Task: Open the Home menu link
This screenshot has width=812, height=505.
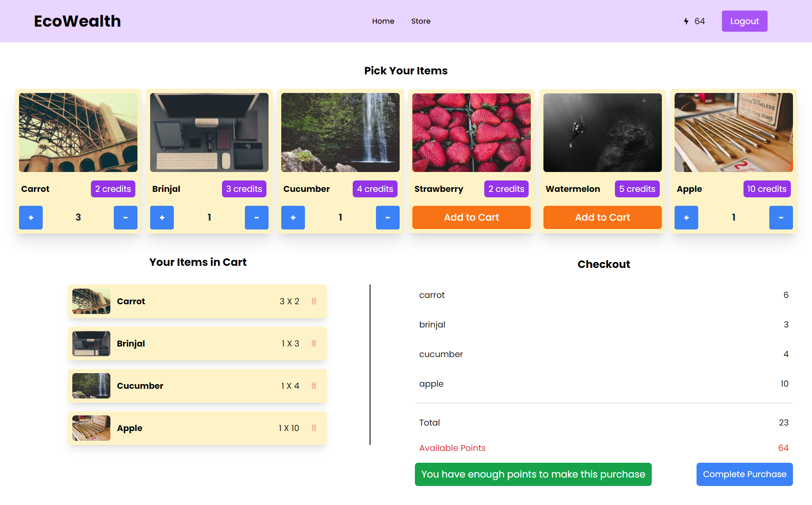Action: [383, 21]
